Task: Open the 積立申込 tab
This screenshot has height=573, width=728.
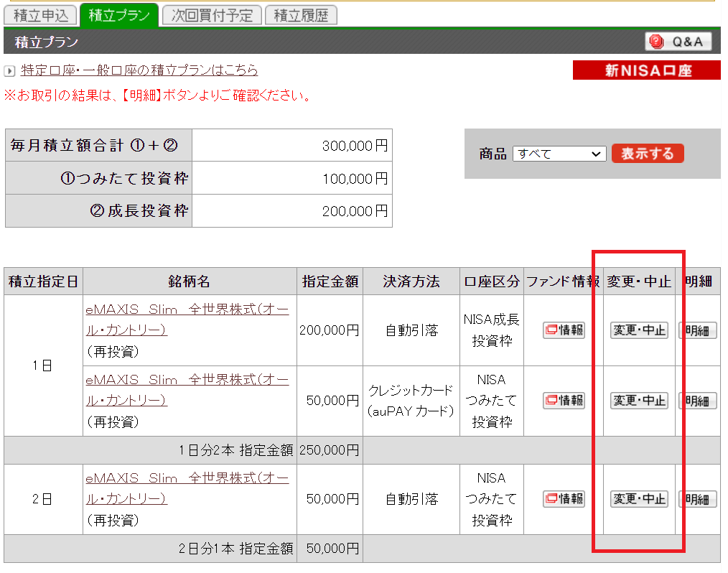Action: [40, 15]
